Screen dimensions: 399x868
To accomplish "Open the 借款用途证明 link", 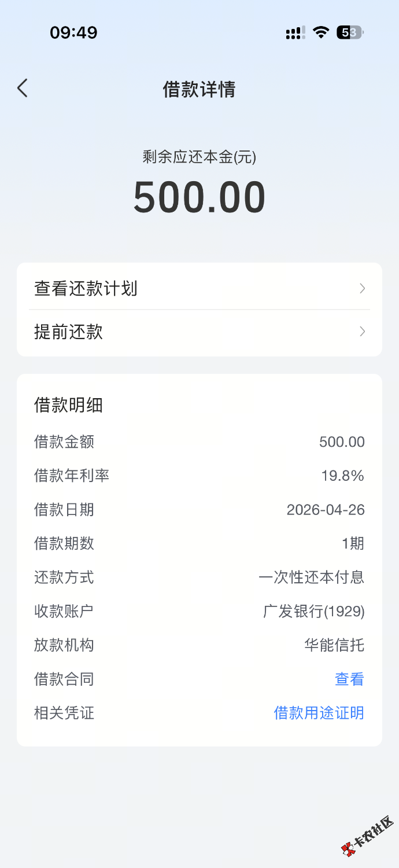I will pos(319,713).
